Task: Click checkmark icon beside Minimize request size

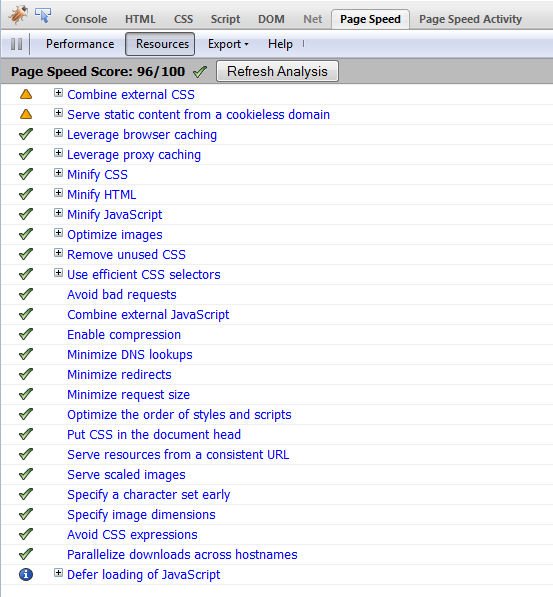Action: [26, 394]
